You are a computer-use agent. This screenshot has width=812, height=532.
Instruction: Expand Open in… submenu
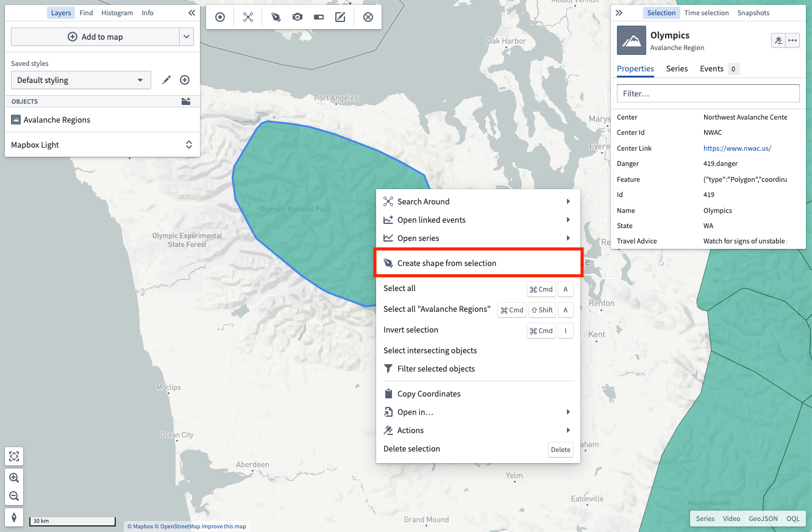pos(478,412)
